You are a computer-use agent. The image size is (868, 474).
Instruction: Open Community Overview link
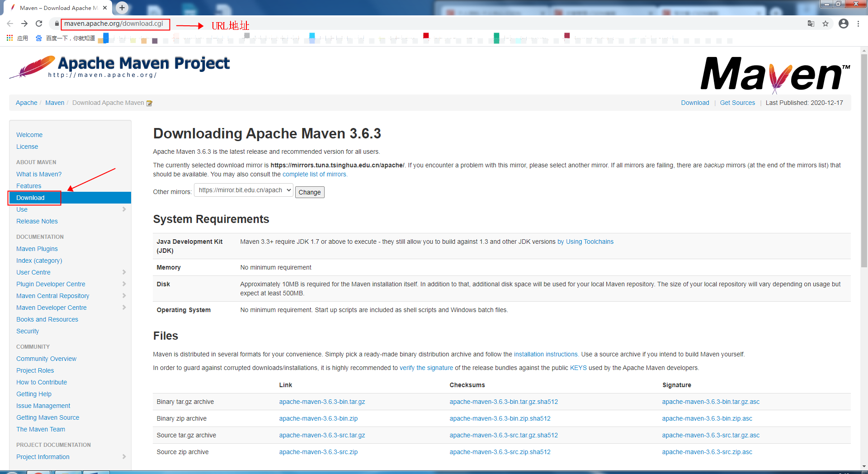(x=47, y=359)
